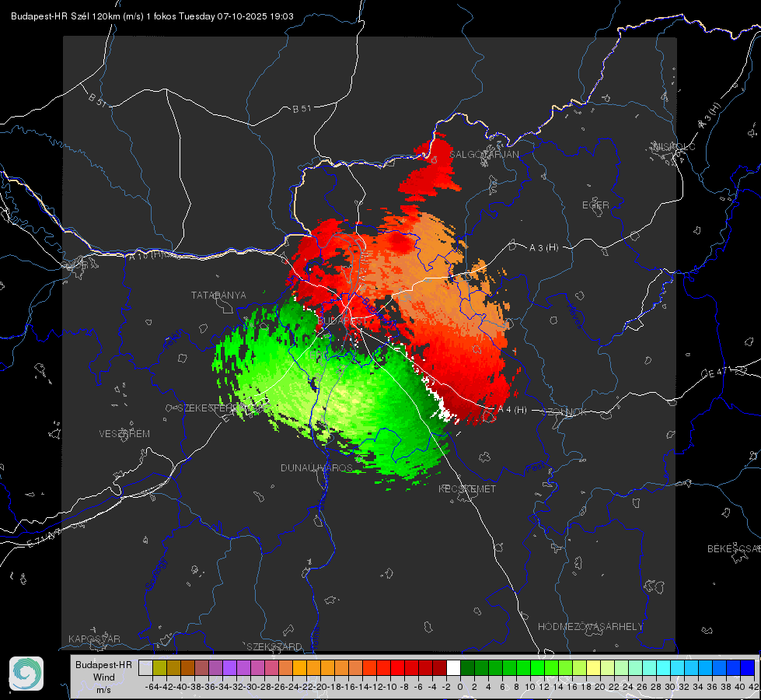Screen dimensions: 761x700
Task: Choose the mint swatch between 24 and 26
Action: 635,667
